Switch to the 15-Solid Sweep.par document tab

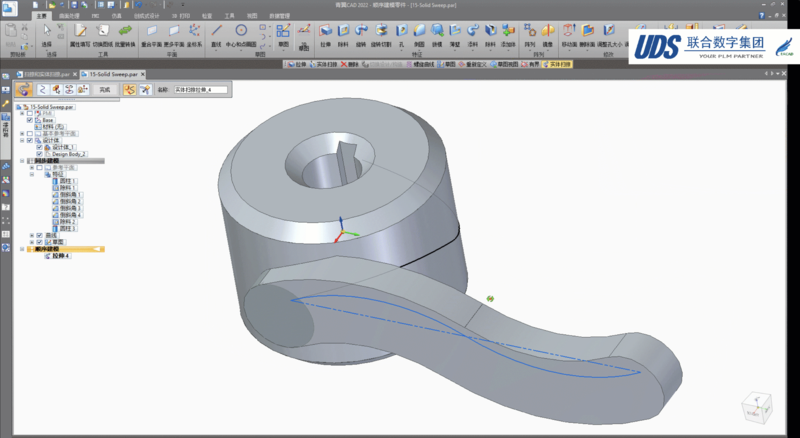click(112, 74)
